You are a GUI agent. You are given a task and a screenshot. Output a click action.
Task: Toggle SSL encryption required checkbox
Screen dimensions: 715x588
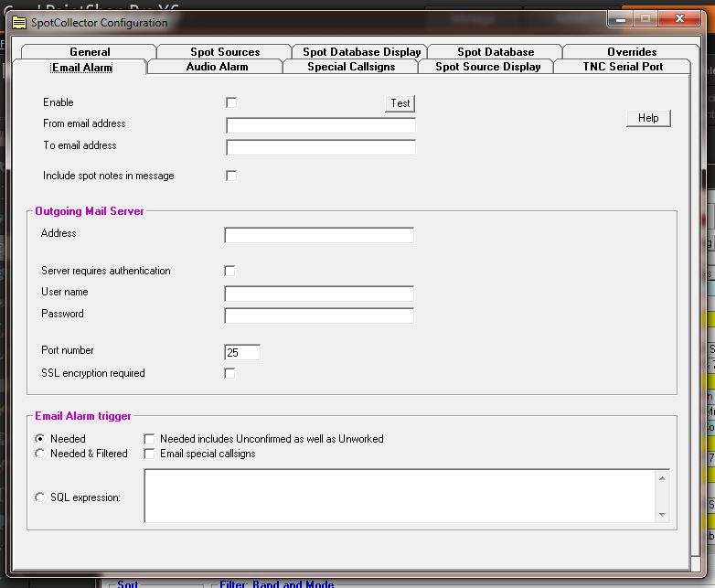tap(229, 374)
